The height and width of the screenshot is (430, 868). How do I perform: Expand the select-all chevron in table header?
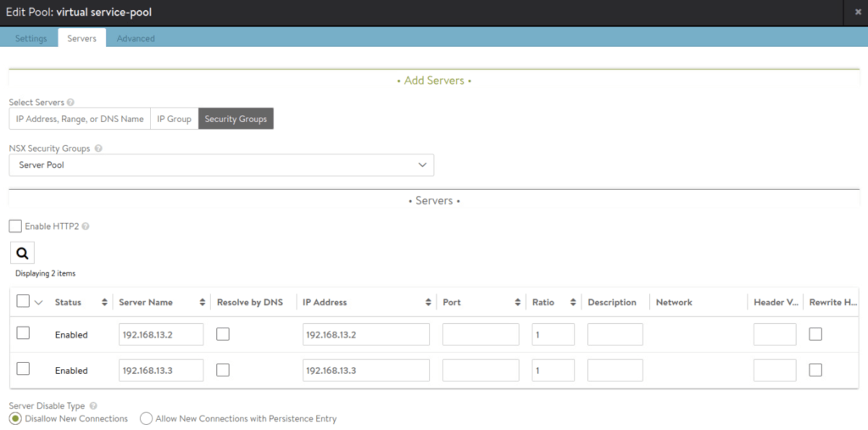[38, 303]
